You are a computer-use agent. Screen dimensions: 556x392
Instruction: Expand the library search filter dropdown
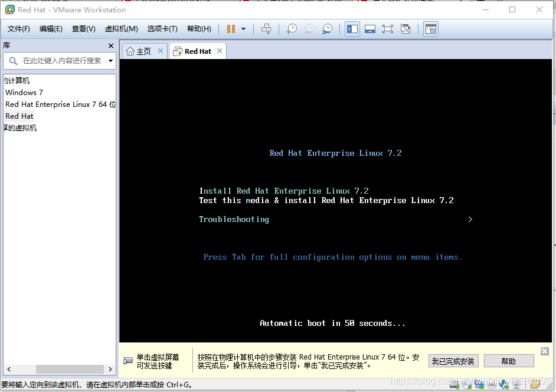click(110, 61)
